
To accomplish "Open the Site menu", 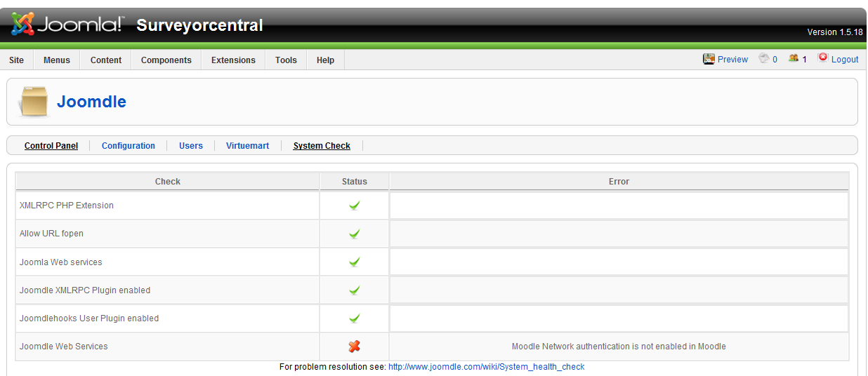I will click(x=16, y=60).
